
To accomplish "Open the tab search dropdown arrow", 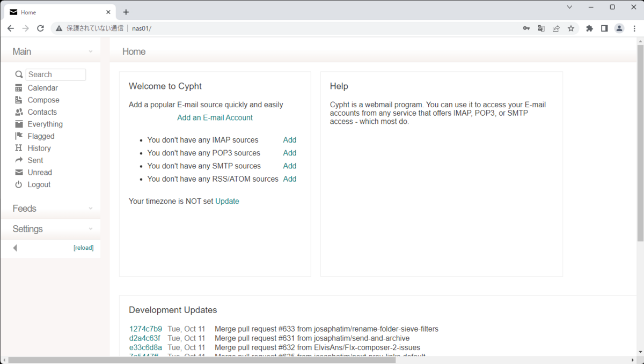I will point(570,7).
